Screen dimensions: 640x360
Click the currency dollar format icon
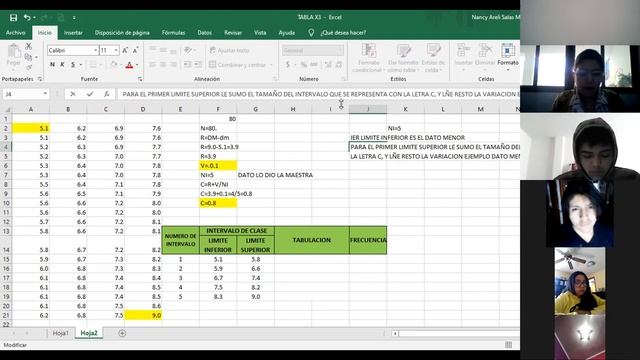click(x=288, y=64)
